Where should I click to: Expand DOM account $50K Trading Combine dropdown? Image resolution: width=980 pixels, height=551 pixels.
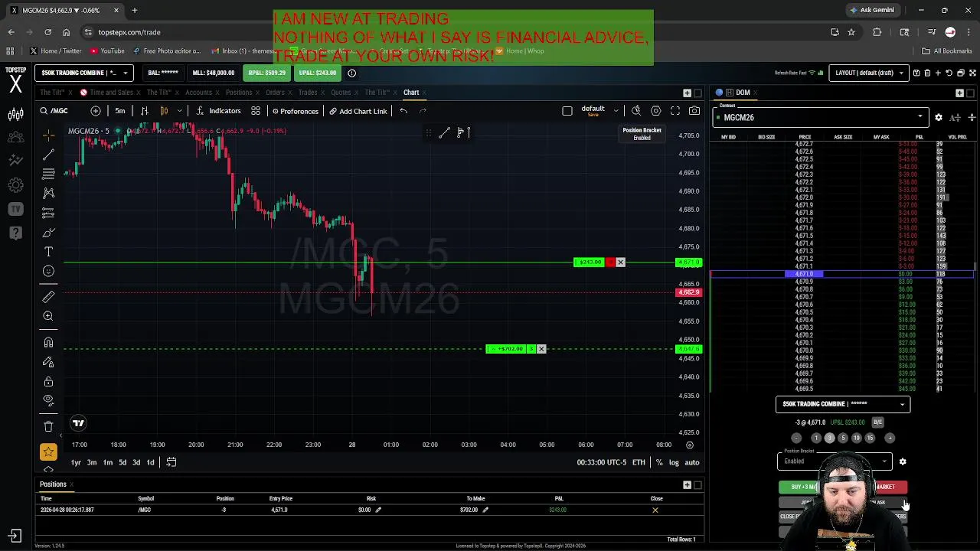click(843, 404)
